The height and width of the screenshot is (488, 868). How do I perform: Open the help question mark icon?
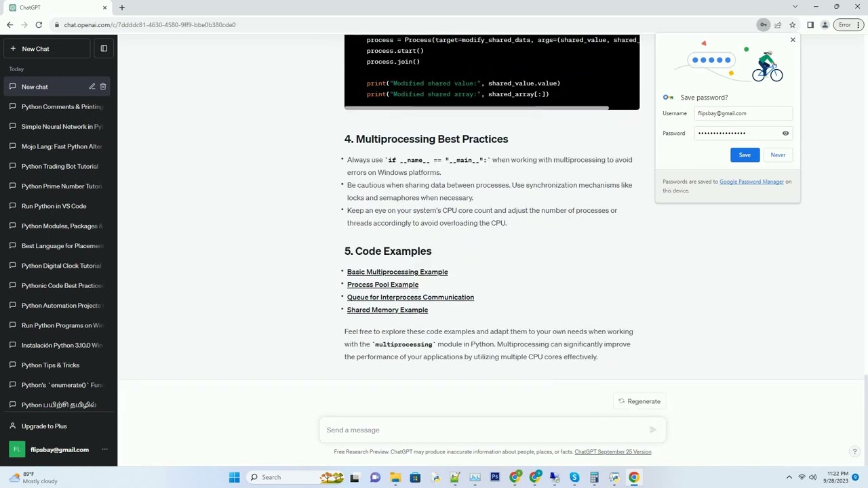pos(854,451)
